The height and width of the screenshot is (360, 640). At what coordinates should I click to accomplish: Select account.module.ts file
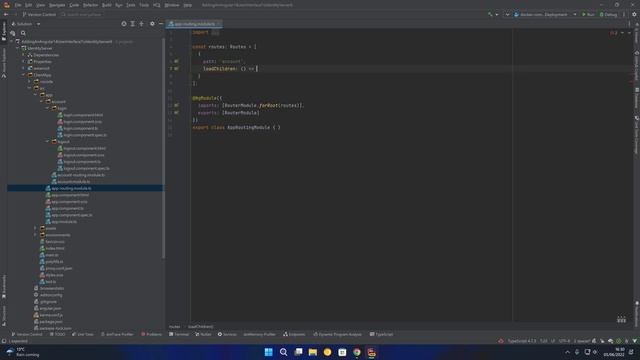[x=71, y=182]
